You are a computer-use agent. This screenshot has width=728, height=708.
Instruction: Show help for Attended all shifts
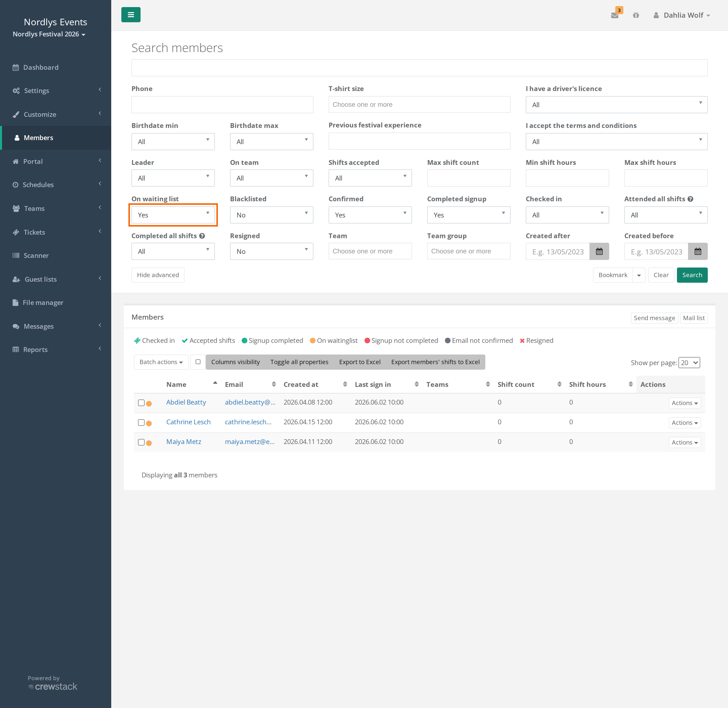[x=690, y=199]
